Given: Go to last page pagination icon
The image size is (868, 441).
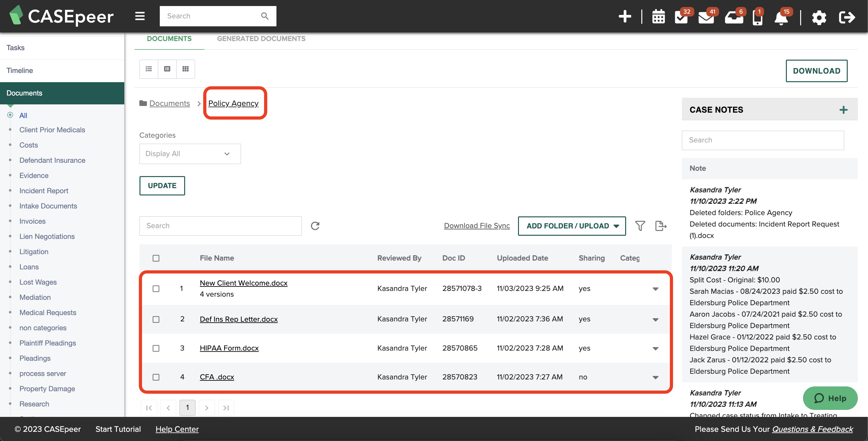Looking at the screenshot, I should coord(226,408).
